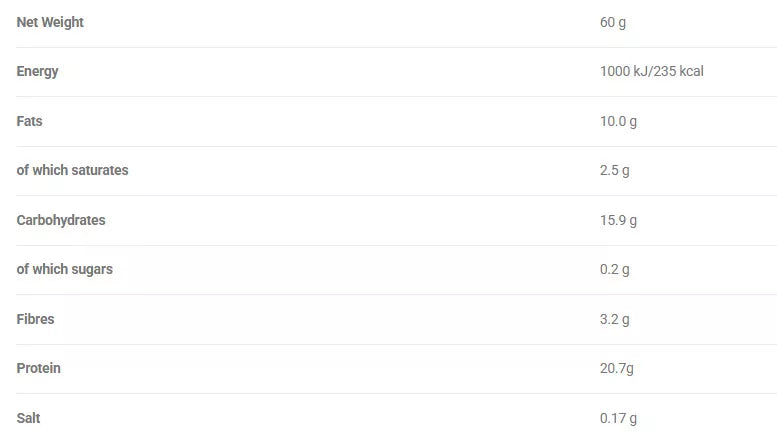Click the 10.0 g fats value
The height and width of the screenshot is (437, 777).
click(x=618, y=121)
